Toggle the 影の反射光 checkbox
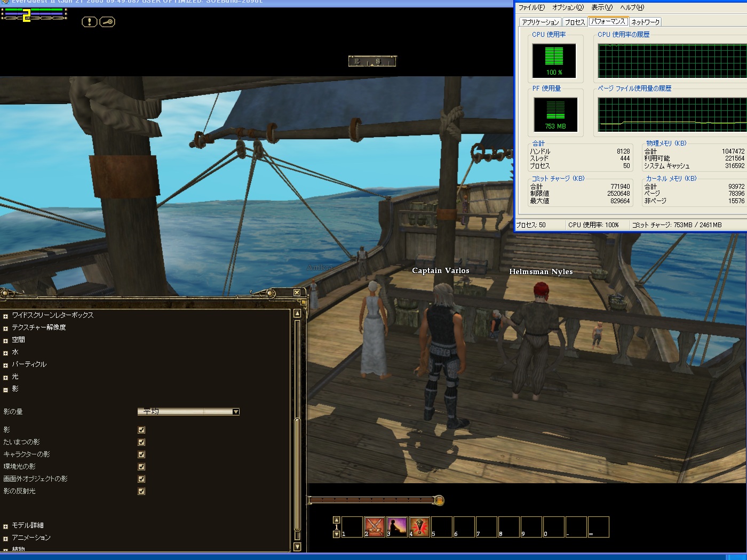 click(x=141, y=491)
